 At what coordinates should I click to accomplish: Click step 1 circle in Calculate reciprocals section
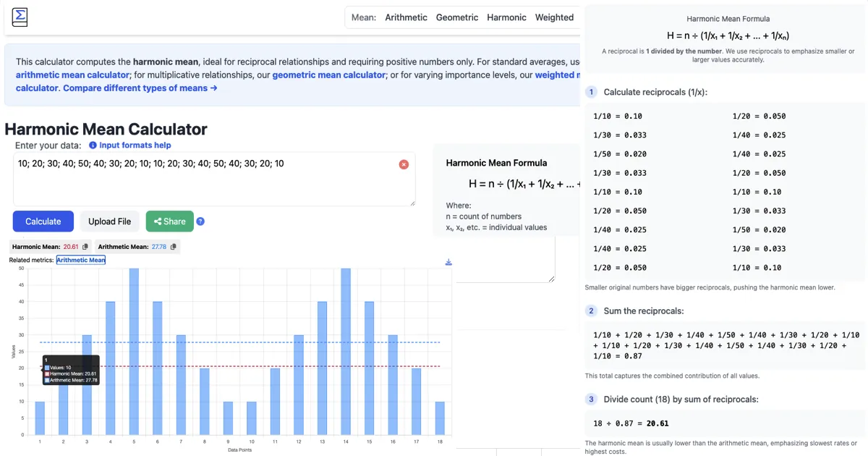coord(591,92)
